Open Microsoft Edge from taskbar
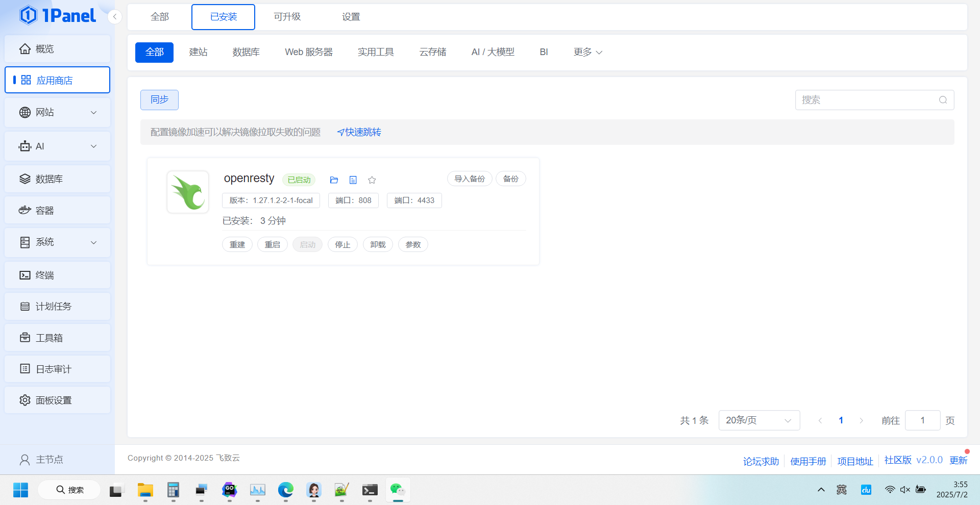 coord(286,490)
